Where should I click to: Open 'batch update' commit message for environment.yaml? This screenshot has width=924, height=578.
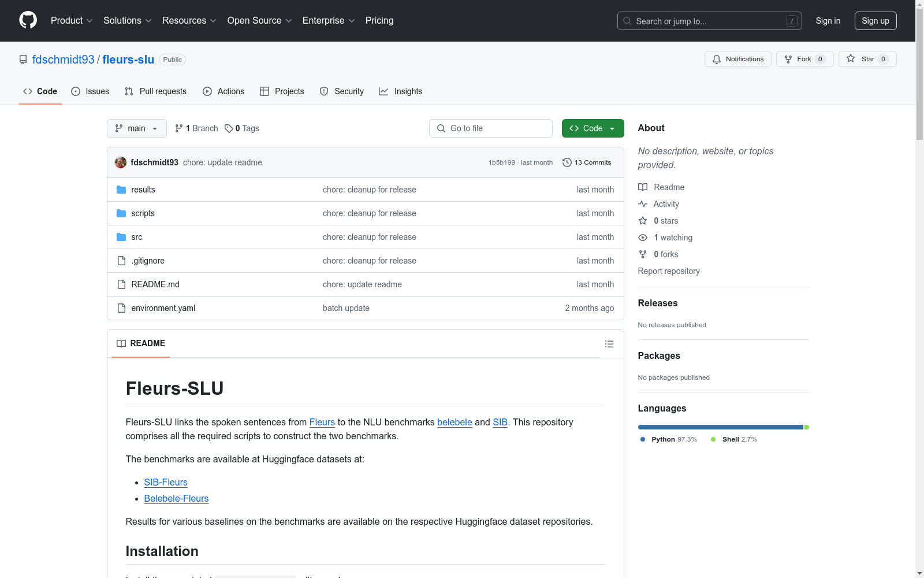tap(346, 308)
